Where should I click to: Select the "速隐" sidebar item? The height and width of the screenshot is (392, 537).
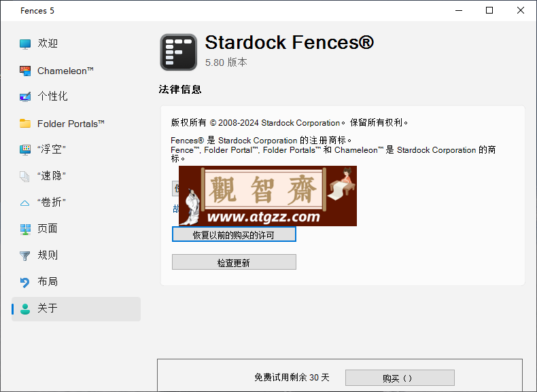coord(76,176)
